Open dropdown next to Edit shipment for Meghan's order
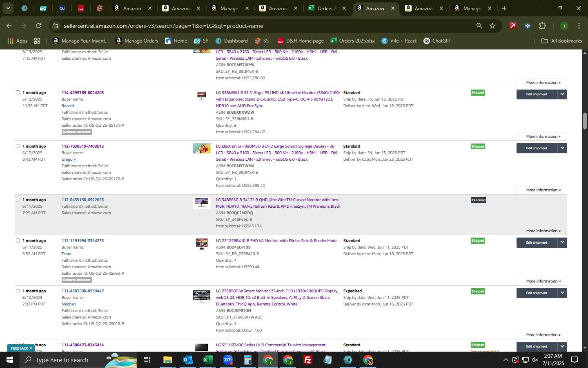This screenshot has height=368, width=588. [562, 293]
